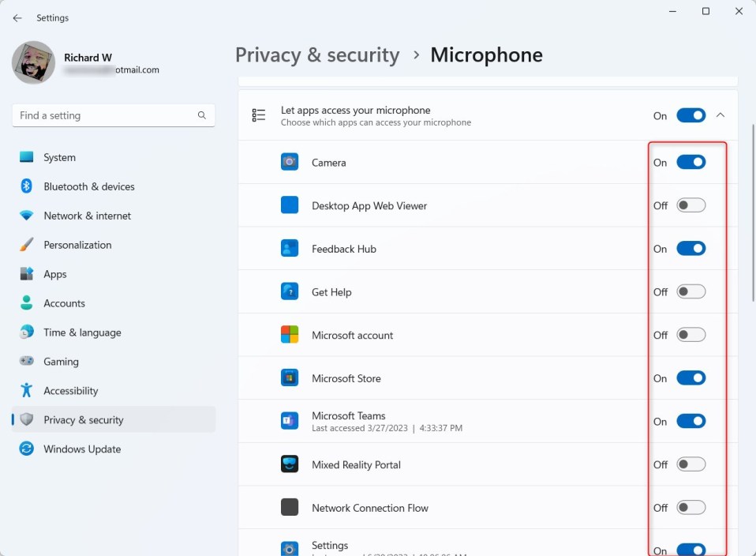This screenshot has width=756, height=556.
Task: Click Choose which apps can access text
Action: (x=376, y=122)
